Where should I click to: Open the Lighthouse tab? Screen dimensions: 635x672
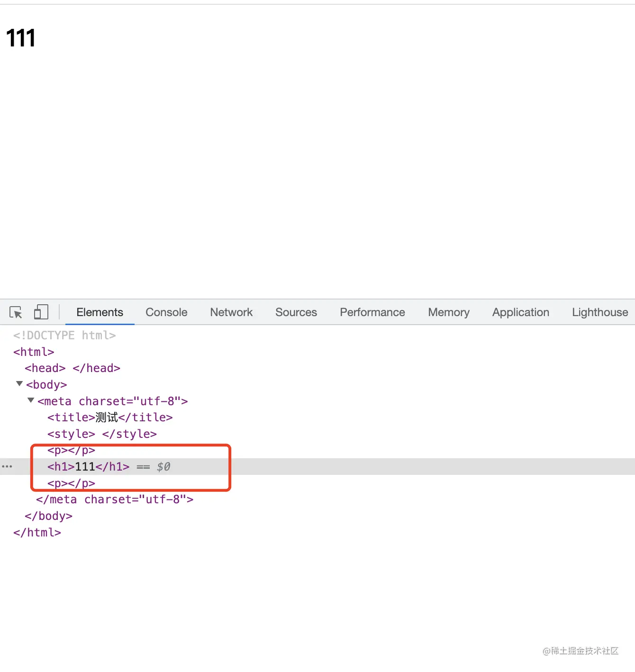600,312
